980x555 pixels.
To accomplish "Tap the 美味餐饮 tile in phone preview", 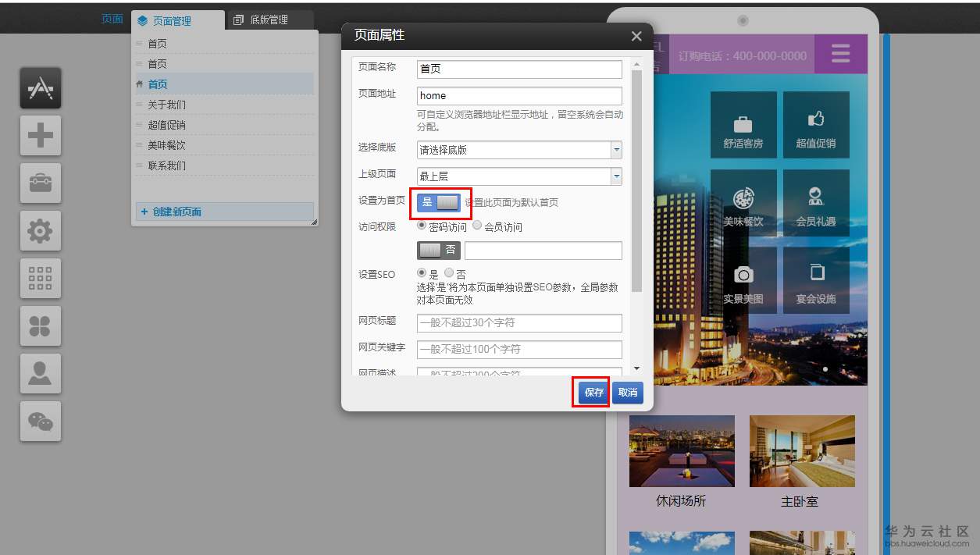I will point(743,203).
